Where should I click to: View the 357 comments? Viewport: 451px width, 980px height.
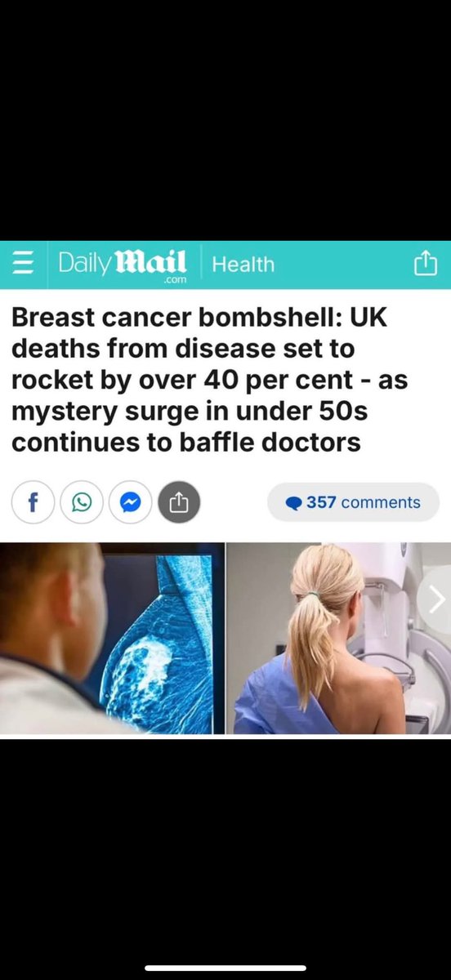coord(353,502)
